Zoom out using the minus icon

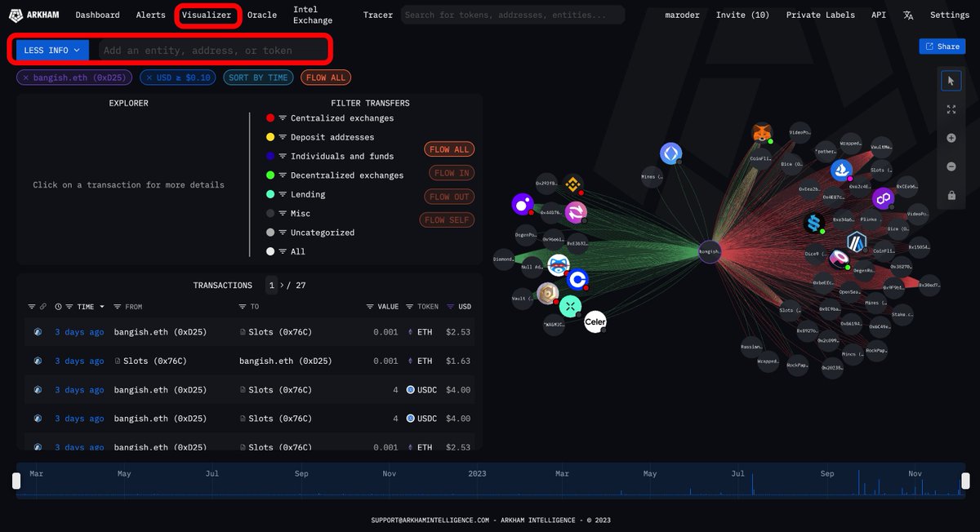(951, 166)
